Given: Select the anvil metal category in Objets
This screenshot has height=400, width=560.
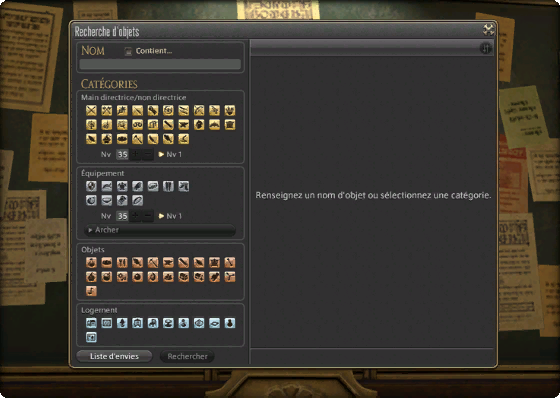Looking at the screenshot, I should click(168, 262).
